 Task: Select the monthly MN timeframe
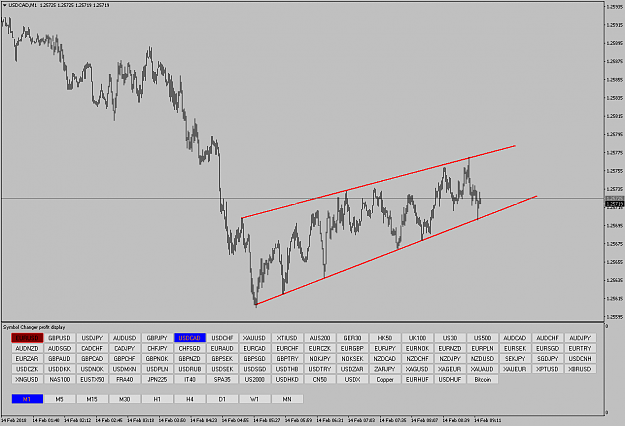tap(287, 399)
